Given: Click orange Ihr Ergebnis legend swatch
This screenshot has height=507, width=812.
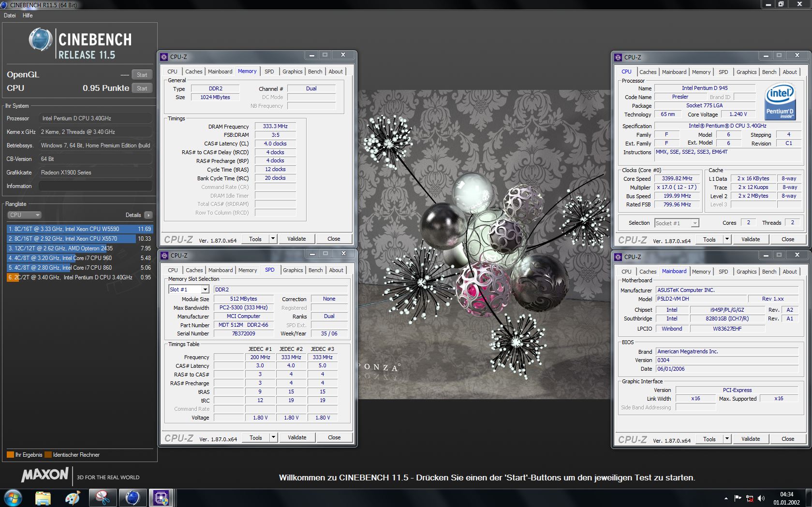Looking at the screenshot, I should point(10,455).
